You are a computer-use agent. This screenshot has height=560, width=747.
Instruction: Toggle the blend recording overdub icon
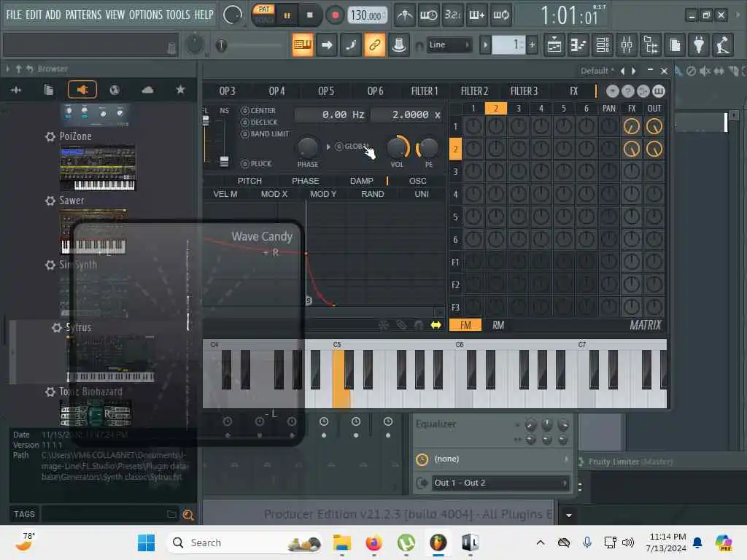pyautogui.click(x=476, y=15)
